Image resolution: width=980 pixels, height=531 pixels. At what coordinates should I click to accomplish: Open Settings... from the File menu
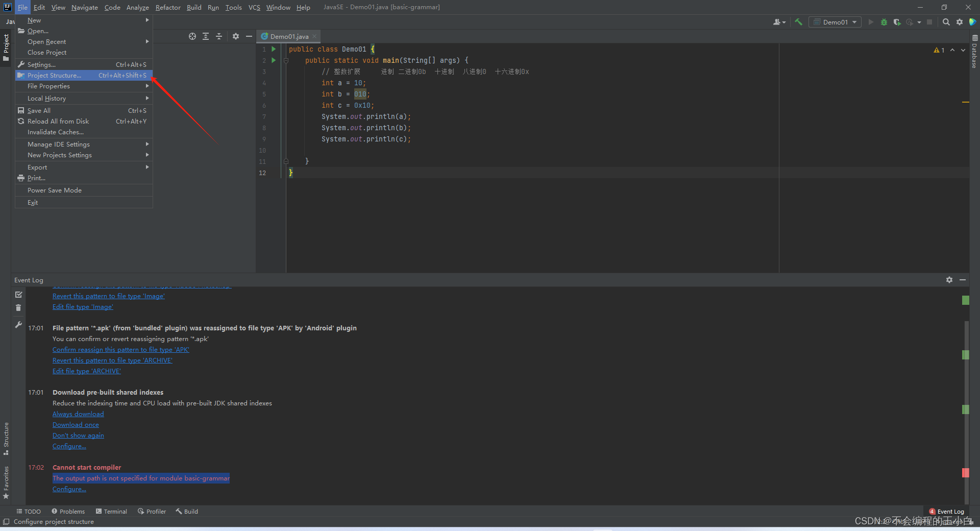[84, 65]
